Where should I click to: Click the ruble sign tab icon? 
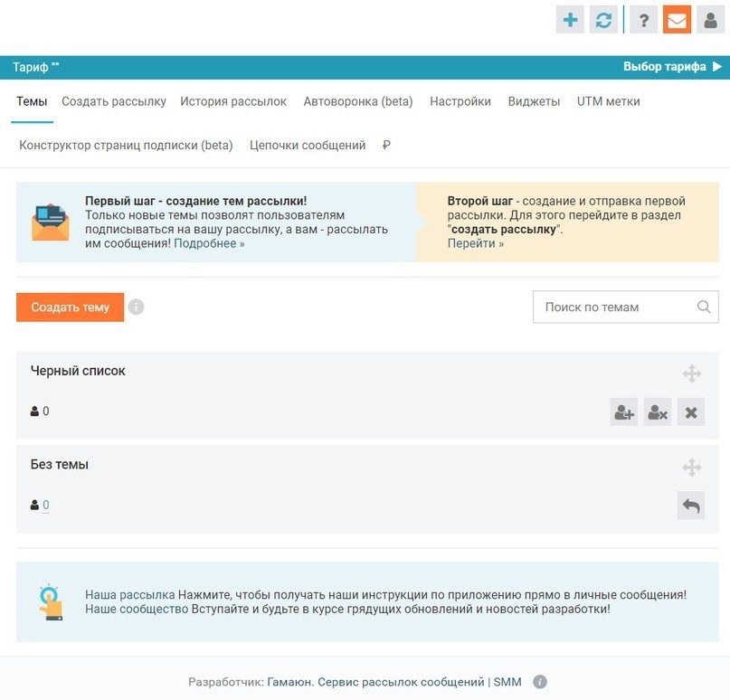386,146
